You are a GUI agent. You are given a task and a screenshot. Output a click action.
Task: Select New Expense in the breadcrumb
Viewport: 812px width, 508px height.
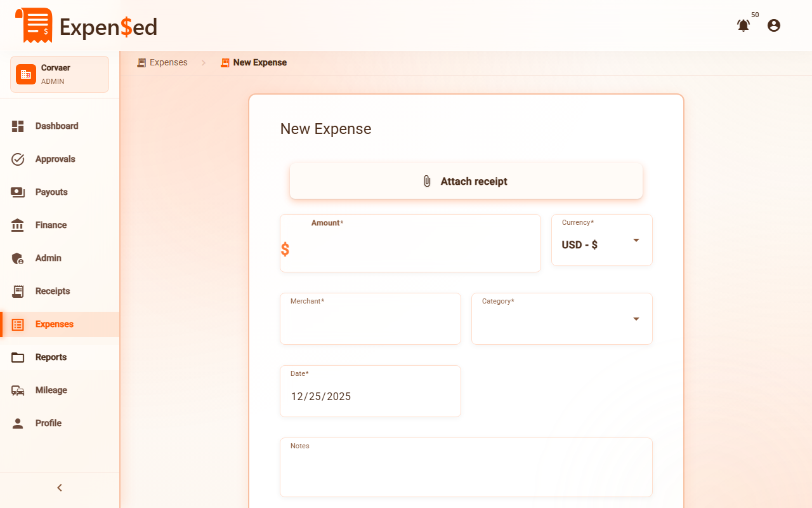click(260, 62)
